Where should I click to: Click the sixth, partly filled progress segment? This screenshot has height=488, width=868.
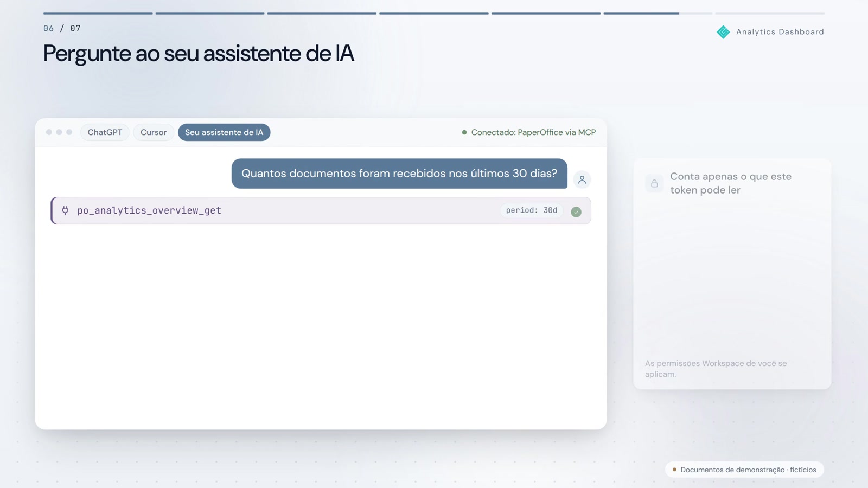[658, 14]
